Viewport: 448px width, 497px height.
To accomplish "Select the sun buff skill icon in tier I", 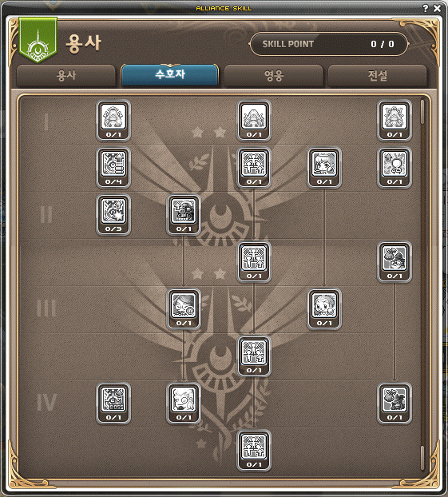I will [394, 168].
